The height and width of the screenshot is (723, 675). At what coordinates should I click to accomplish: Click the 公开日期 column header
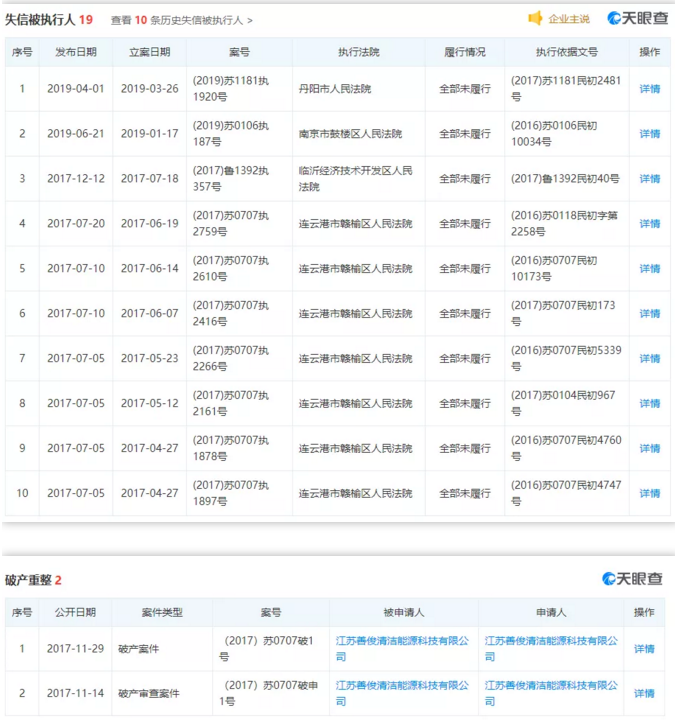click(75, 612)
